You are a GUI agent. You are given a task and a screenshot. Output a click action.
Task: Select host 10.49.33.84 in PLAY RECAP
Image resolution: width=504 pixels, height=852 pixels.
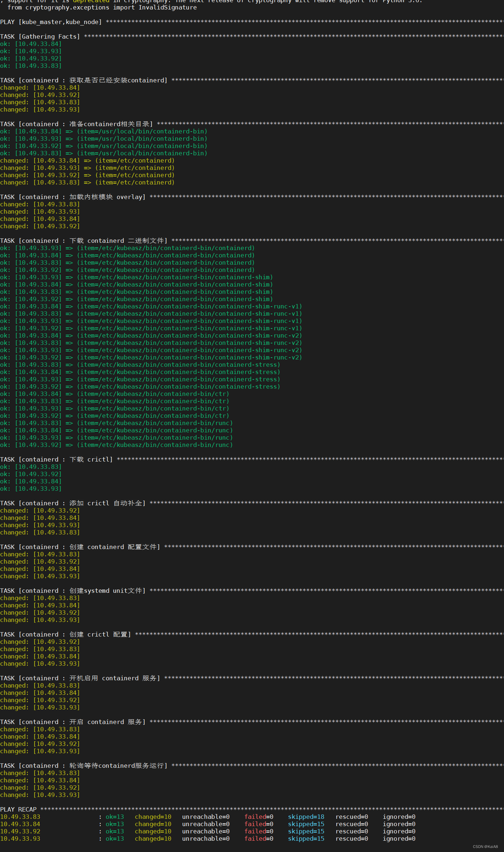[20, 824]
